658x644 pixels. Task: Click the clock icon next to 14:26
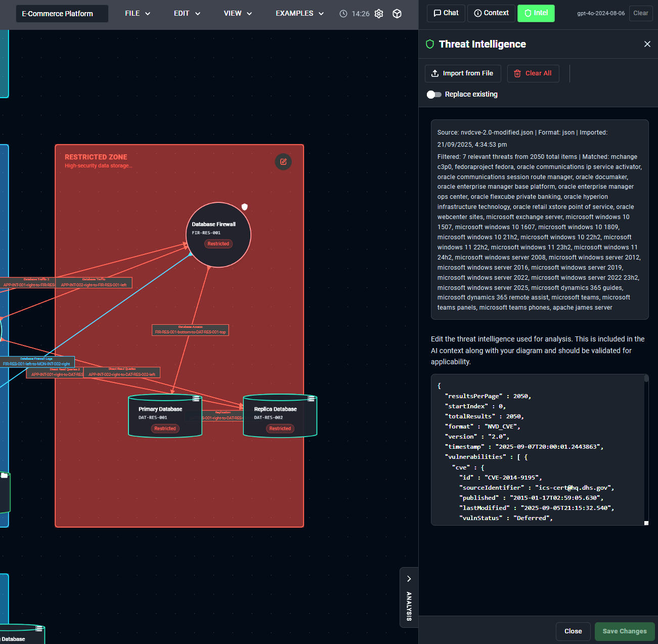coord(343,14)
